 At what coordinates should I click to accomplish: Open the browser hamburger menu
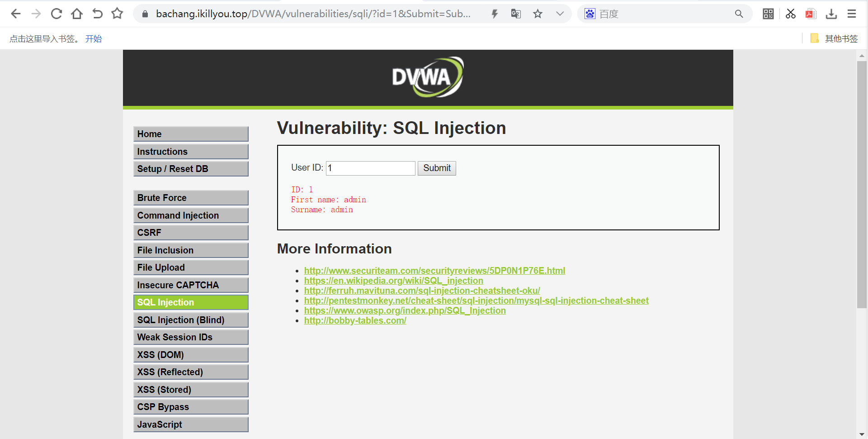pyautogui.click(x=852, y=14)
